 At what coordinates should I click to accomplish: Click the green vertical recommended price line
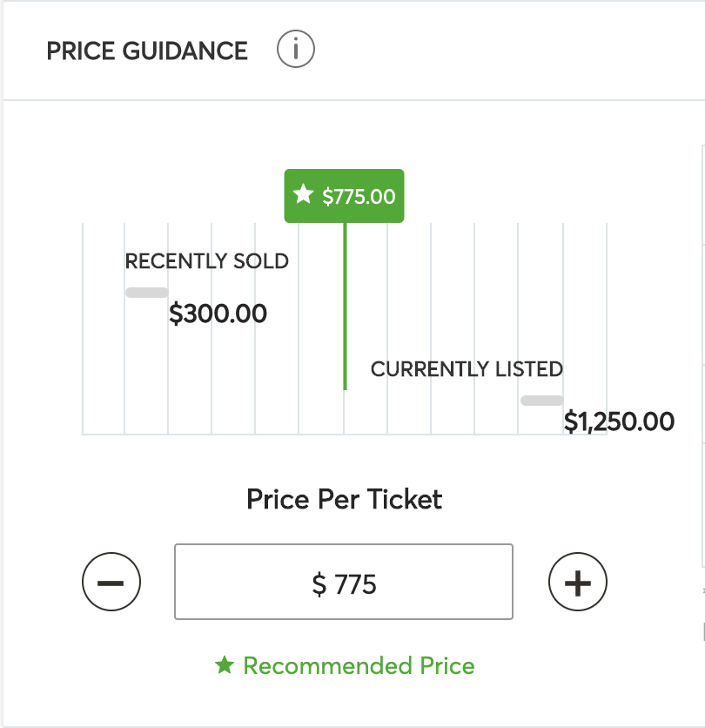[x=345, y=307]
